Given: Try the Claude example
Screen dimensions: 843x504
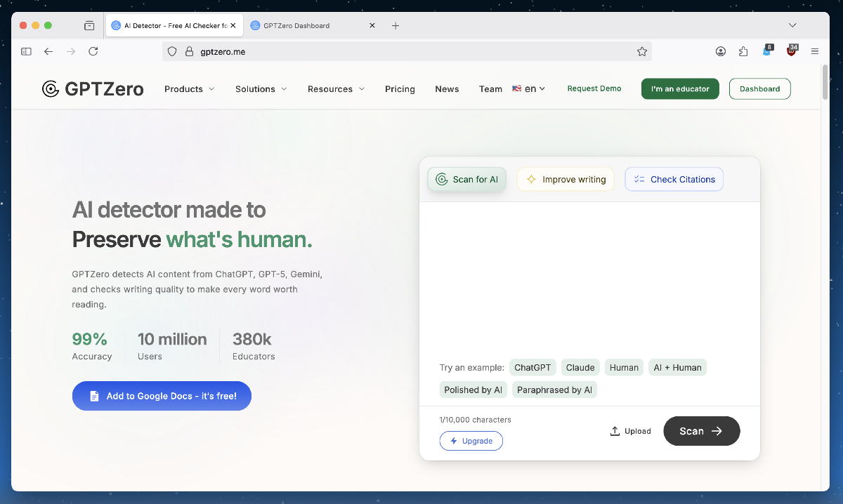Looking at the screenshot, I should (580, 367).
